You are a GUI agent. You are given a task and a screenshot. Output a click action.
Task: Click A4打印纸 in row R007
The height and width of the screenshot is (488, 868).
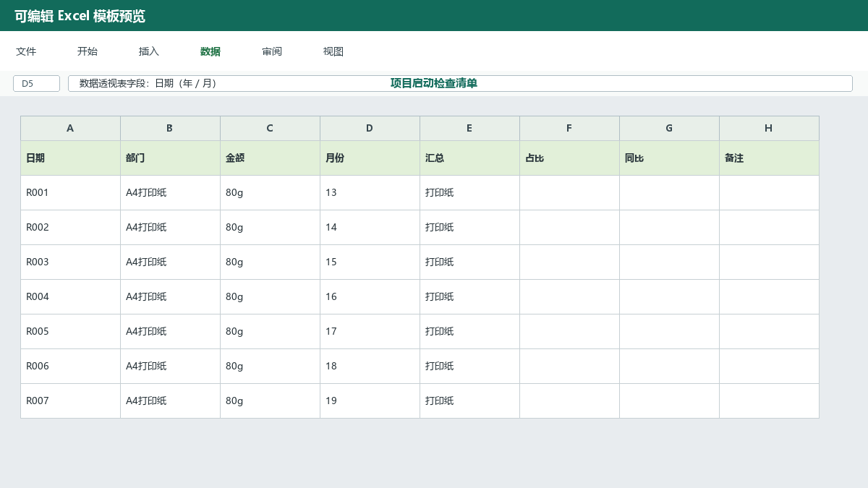[x=170, y=401]
